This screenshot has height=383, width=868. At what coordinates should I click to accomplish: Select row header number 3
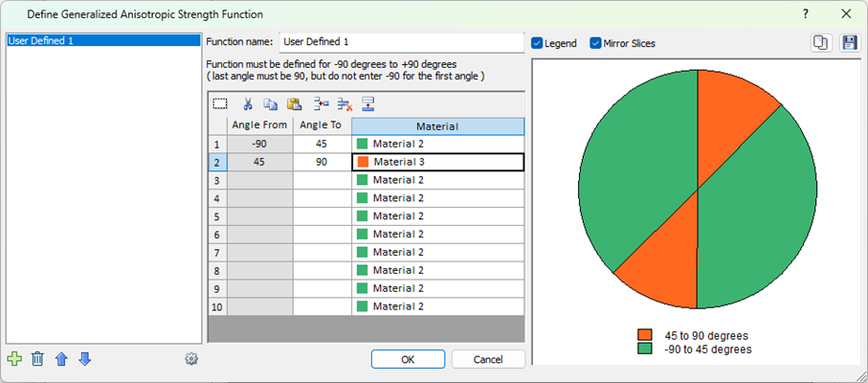point(217,180)
